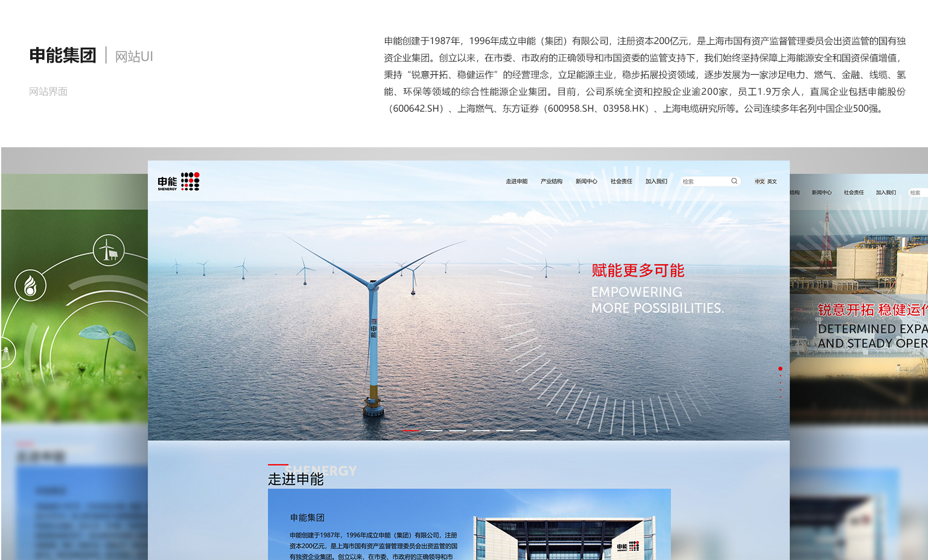Select the large red vertical pagination dot
928x560 pixels.
tap(780, 369)
